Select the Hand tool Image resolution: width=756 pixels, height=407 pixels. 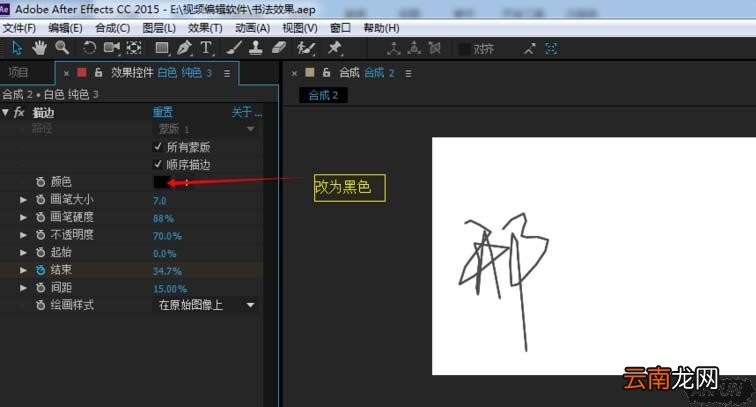(x=40, y=48)
